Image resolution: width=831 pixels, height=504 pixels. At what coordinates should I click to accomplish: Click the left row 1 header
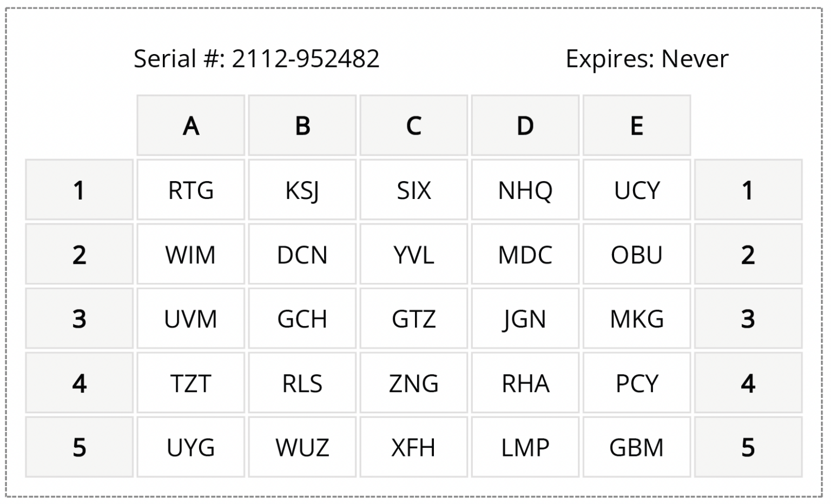(79, 190)
